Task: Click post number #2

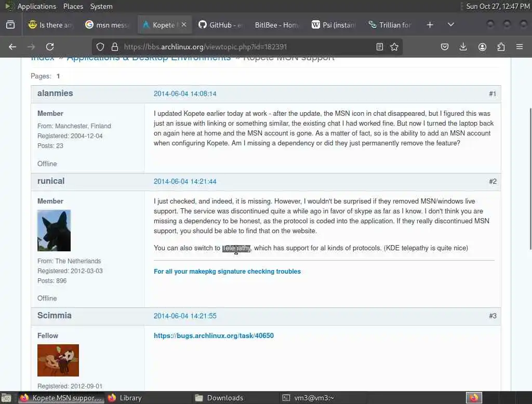Action: click(x=493, y=181)
